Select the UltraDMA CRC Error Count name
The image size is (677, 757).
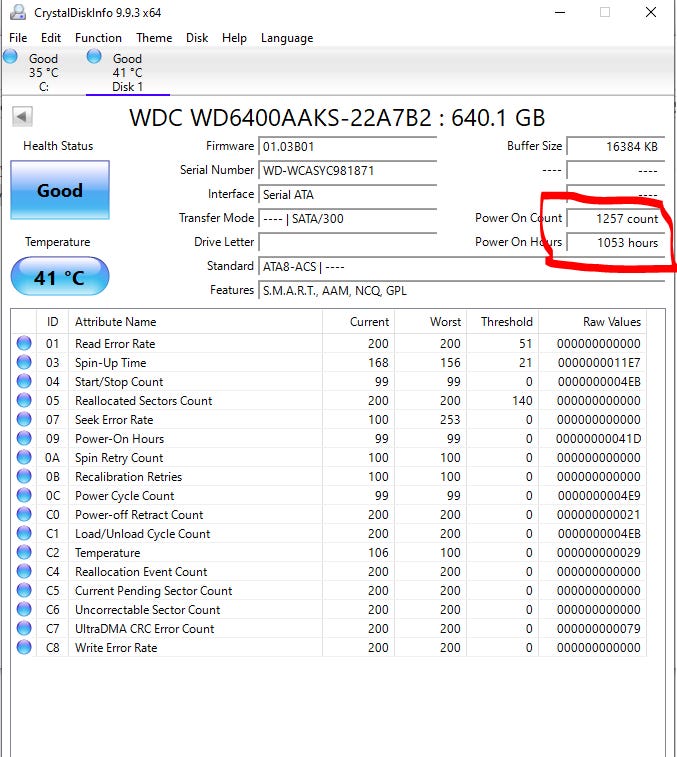pos(144,629)
